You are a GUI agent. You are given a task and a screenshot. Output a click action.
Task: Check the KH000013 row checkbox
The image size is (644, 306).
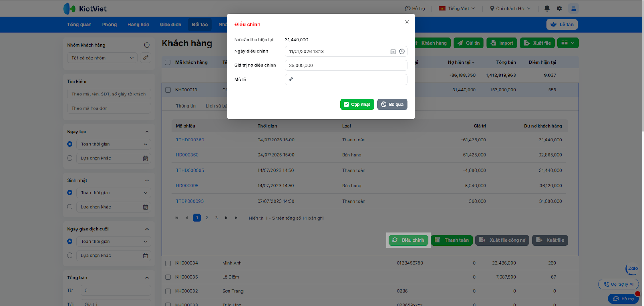click(168, 90)
